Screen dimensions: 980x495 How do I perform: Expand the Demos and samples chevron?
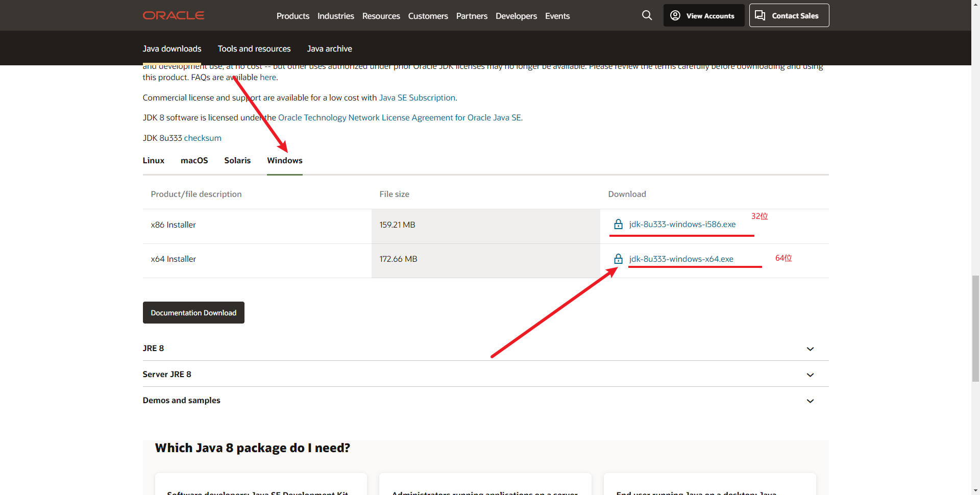pos(810,401)
